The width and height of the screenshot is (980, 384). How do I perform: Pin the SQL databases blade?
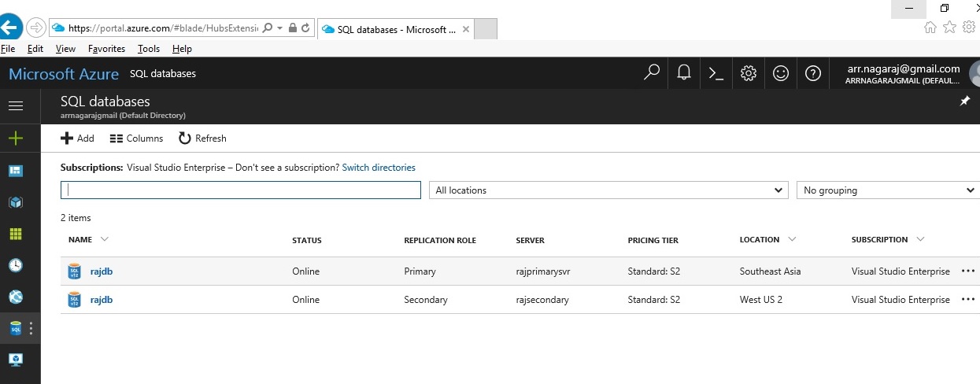click(x=965, y=102)
